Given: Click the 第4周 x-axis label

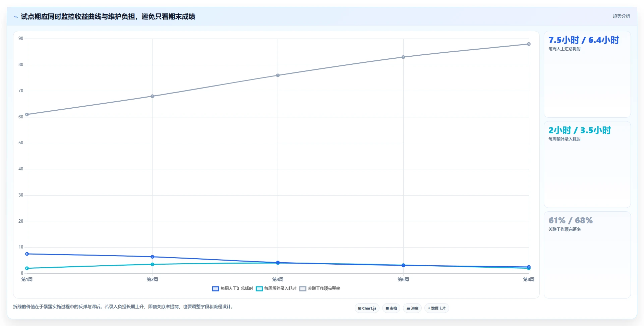Looking at the screenshot, I should pos(278,280).
